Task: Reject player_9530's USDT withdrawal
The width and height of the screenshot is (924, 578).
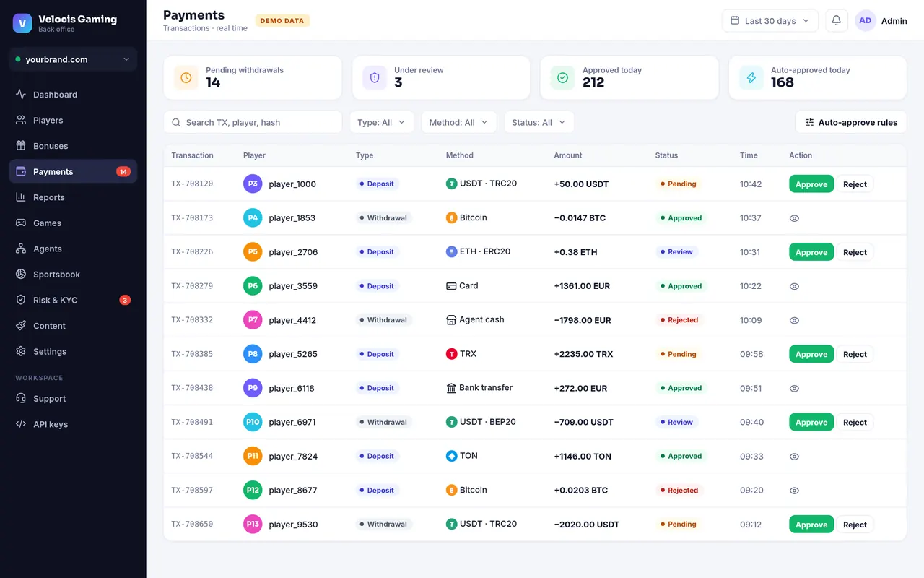Action: tap(855, 525)
